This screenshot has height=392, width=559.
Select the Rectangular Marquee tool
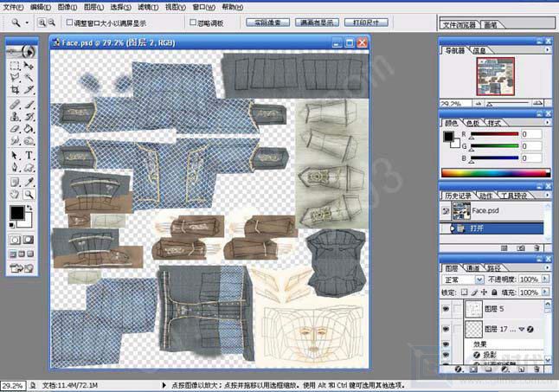(x=15, y=66)
